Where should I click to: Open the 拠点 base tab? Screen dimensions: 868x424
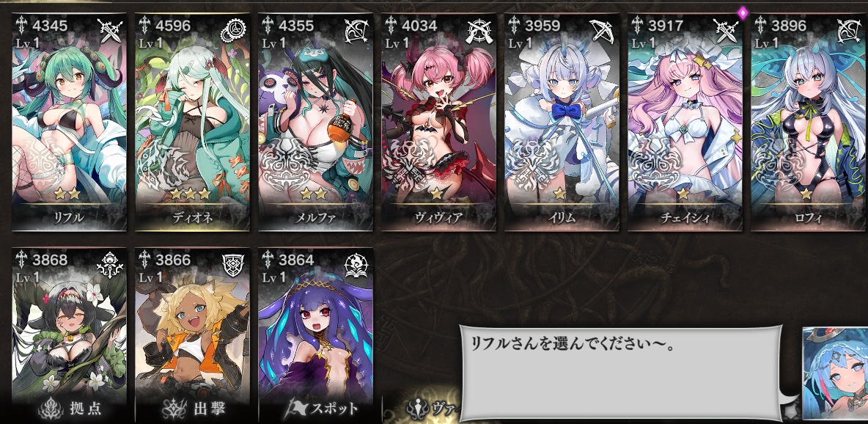70,409
